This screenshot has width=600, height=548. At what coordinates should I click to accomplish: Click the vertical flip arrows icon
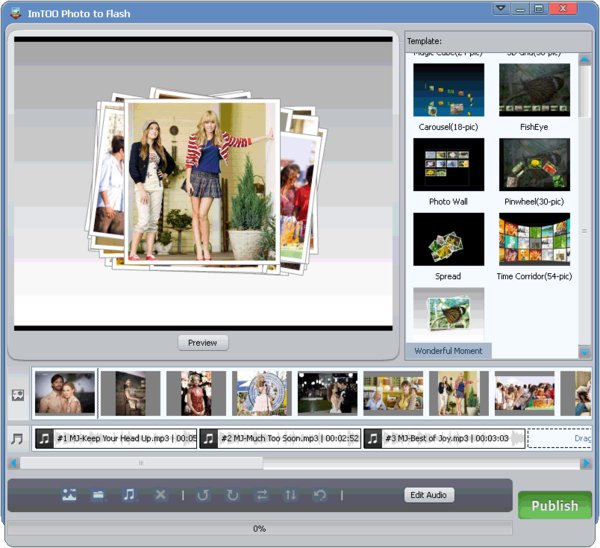(291, 495)
